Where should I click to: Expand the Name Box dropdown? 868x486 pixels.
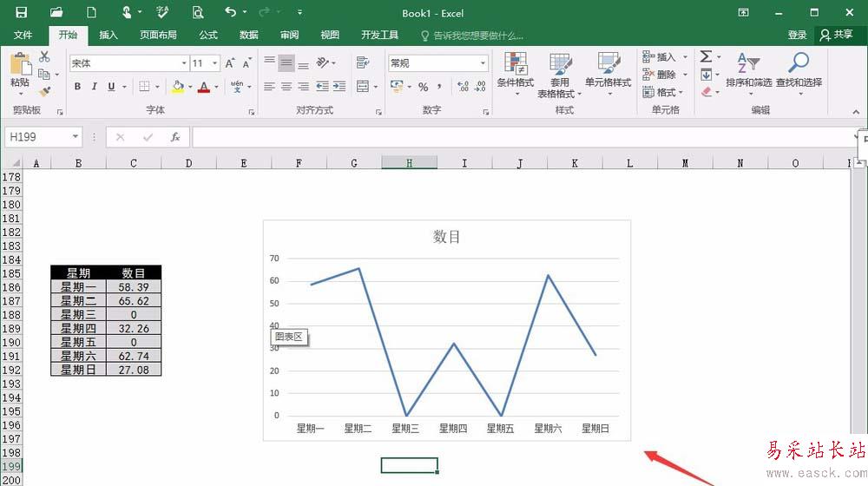click(76, 137)
